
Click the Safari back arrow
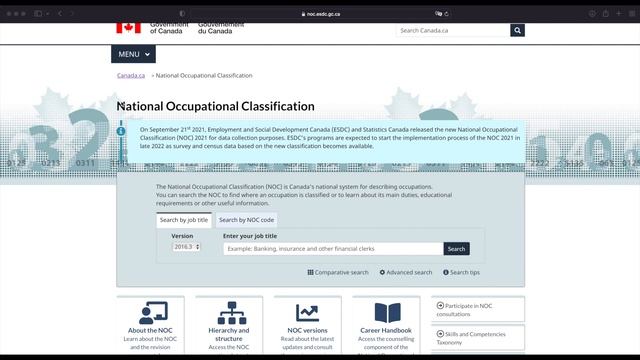pyautogui.click(x=60, y=13)
